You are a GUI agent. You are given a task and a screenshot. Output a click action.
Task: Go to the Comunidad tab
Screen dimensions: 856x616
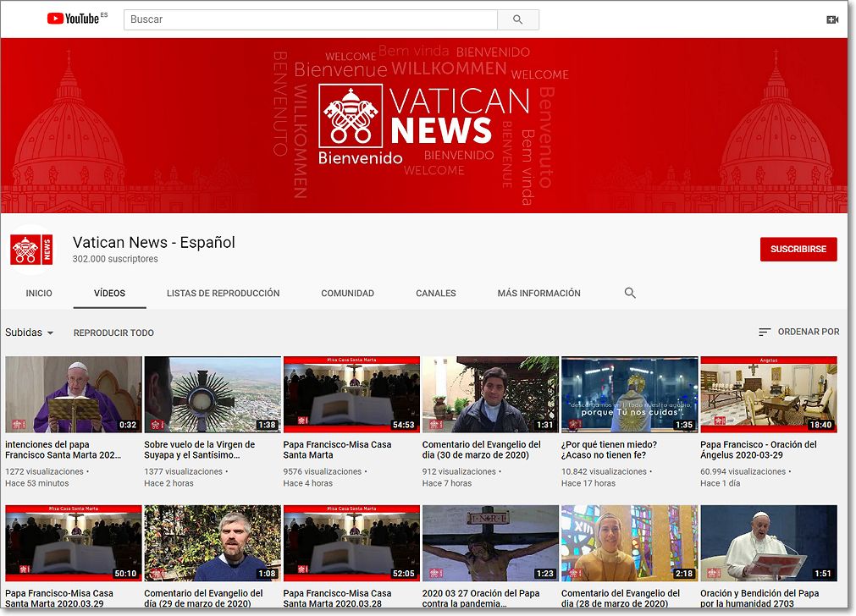coord(348,293)
